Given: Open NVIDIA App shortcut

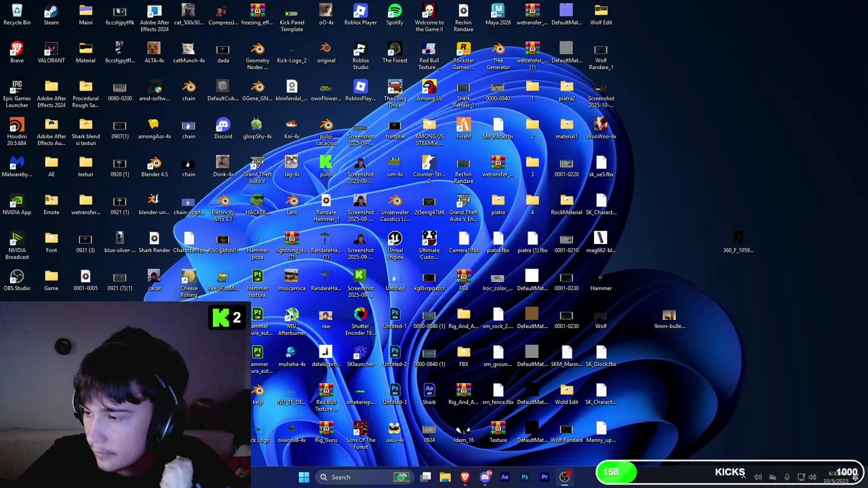Looking at the screenshot, I should [17, 205].
